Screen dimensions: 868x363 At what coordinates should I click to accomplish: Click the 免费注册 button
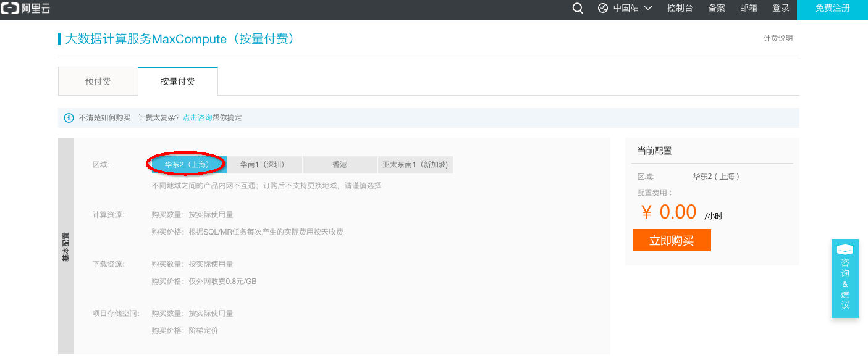coord(832,9)
